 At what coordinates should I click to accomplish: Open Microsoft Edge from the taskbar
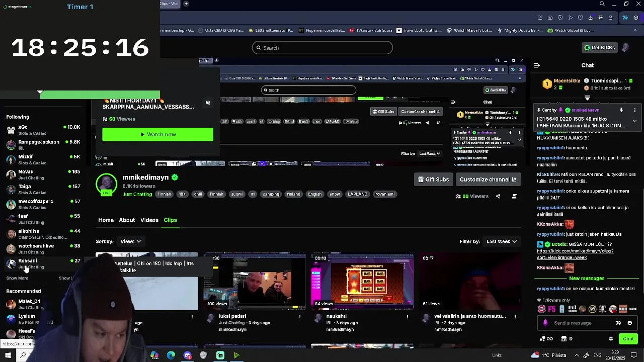tap(171, 355)
